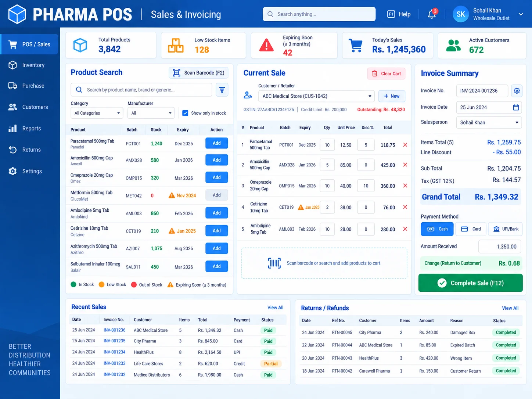
Task: Click inside the Search anything field
Action: [x=319, y=14]
